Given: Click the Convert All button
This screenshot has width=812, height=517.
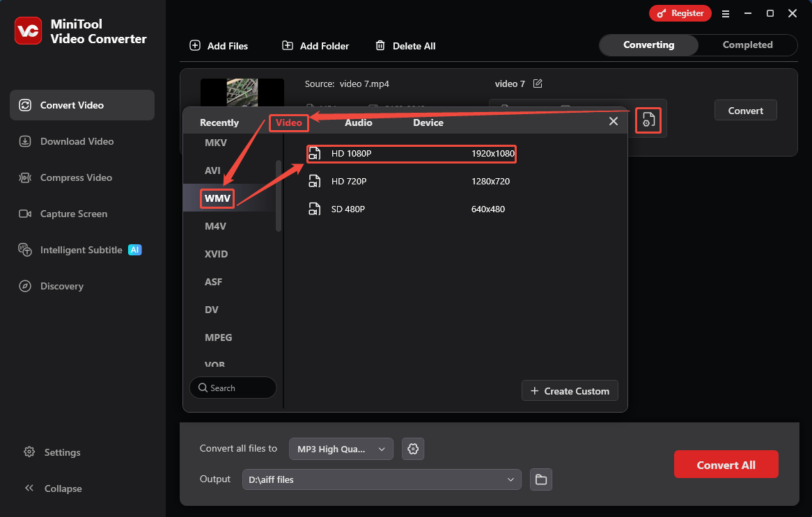Looking at the screenshot, I should [x=726, y=464].
